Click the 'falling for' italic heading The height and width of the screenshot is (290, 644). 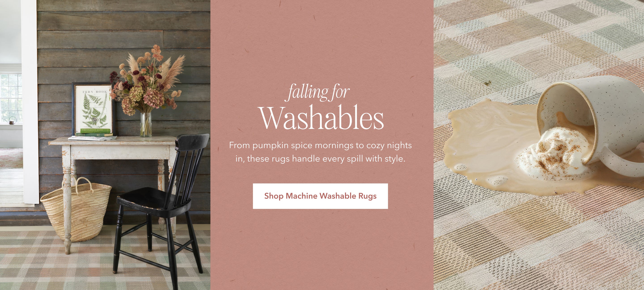318,92
